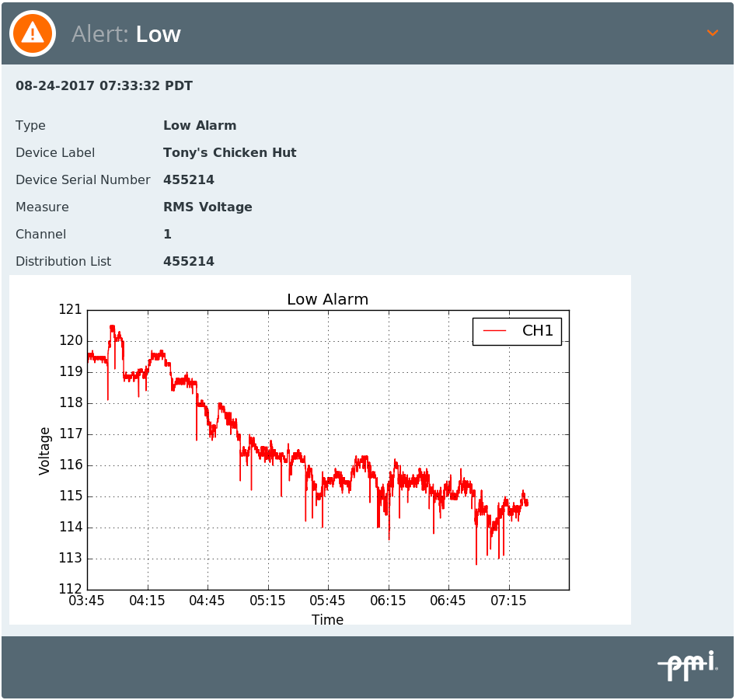736x700 pixels.
Task: Select the alert timestamp text
Action: click(x=104, y=86)
